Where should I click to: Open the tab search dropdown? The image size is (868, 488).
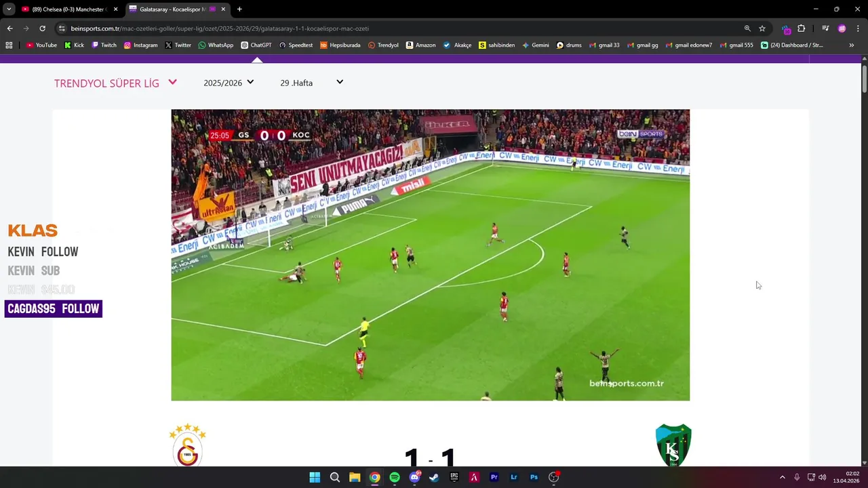pos(9,9)
